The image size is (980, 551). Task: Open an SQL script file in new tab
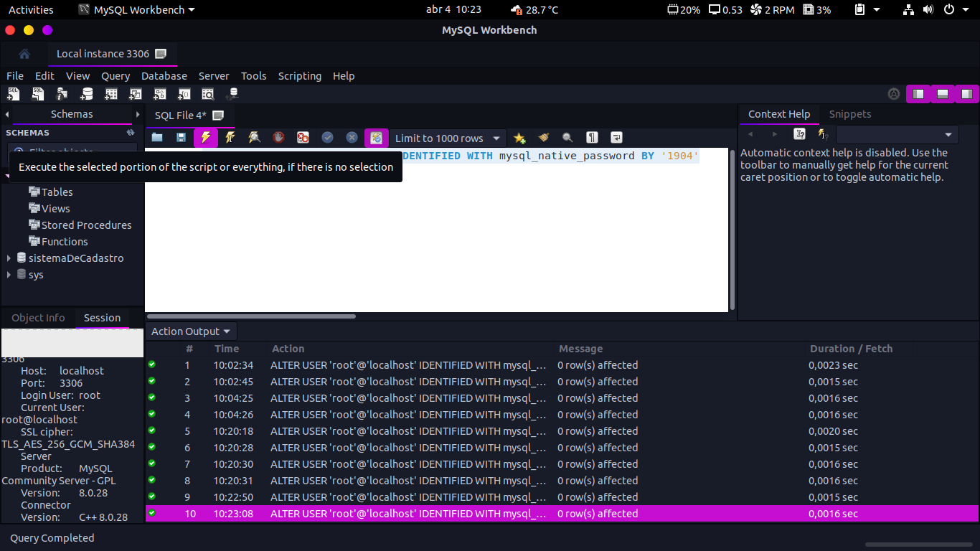coord(38,94)
